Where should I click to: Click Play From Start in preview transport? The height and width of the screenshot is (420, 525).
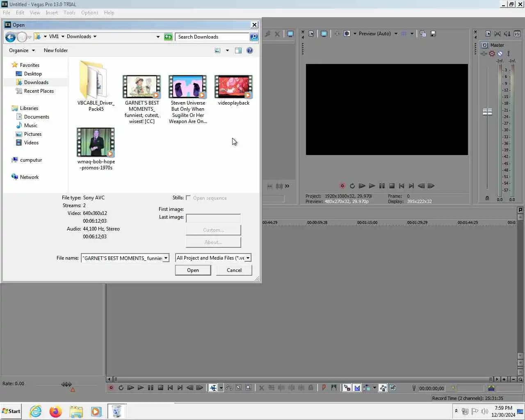362,186
